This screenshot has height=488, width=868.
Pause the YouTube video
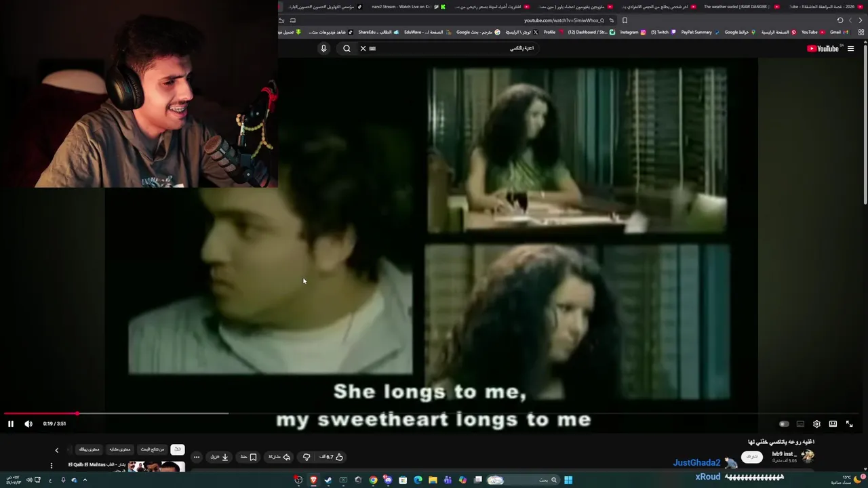[x=11, y=424]
